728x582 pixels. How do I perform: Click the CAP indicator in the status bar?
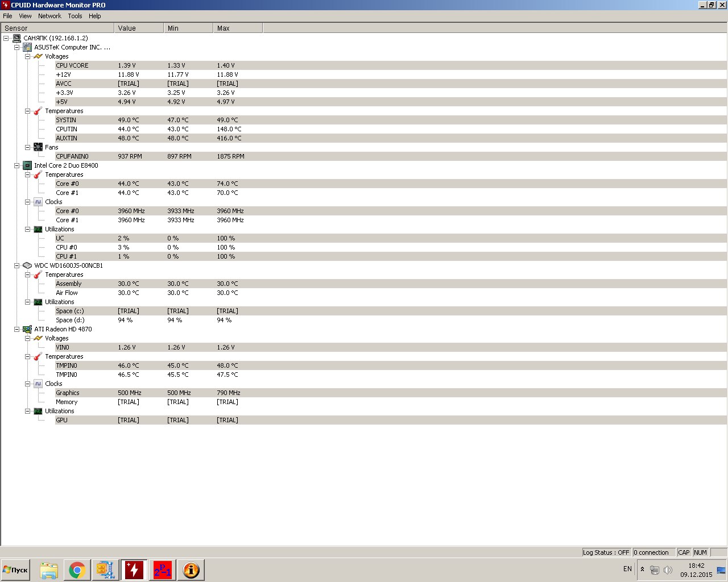coord(684,552)
